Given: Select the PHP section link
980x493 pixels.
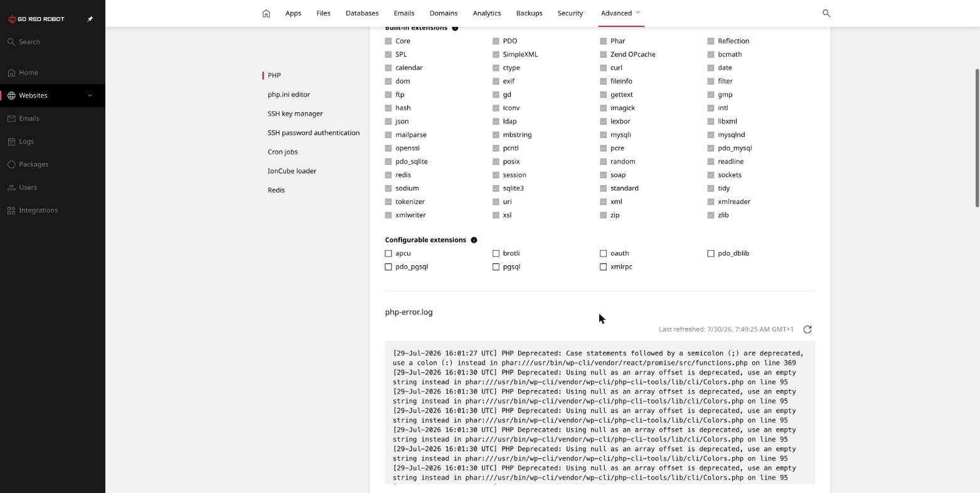Looking at the screenshot, I should (274, 75).
